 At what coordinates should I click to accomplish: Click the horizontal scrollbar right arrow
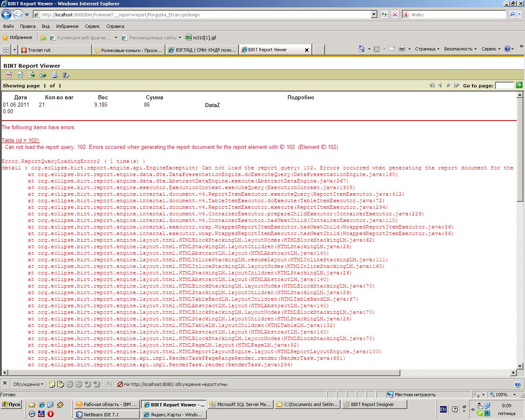point(513,373)
